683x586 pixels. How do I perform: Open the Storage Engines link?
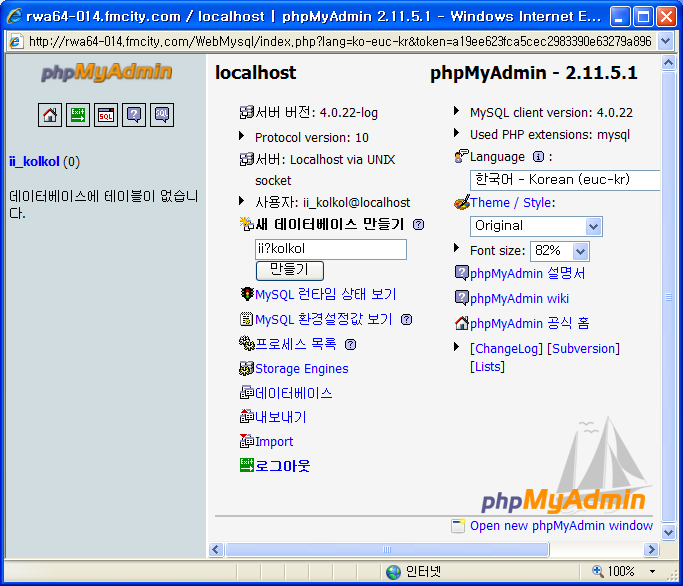(302, 369)
